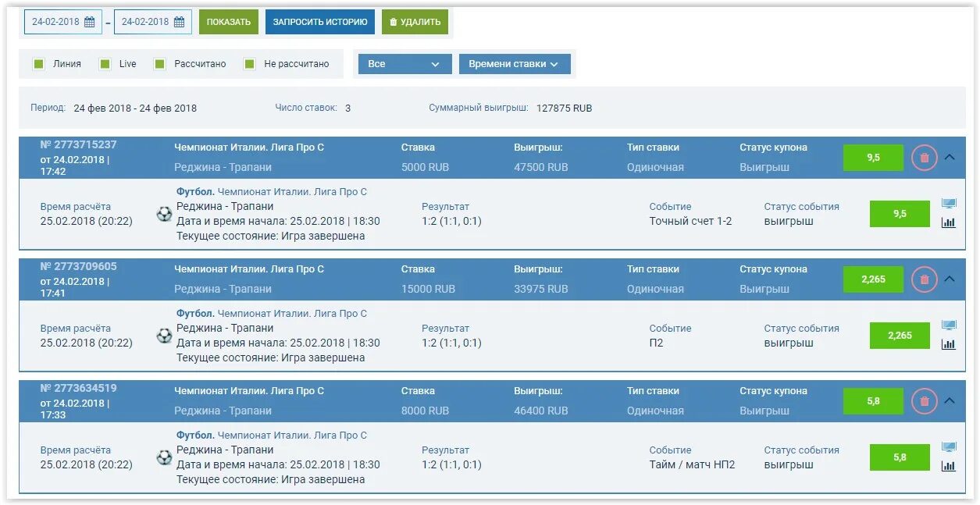980x505 pixels.
Task: Open calendar icon in end date field
Action: coord(180,22)
